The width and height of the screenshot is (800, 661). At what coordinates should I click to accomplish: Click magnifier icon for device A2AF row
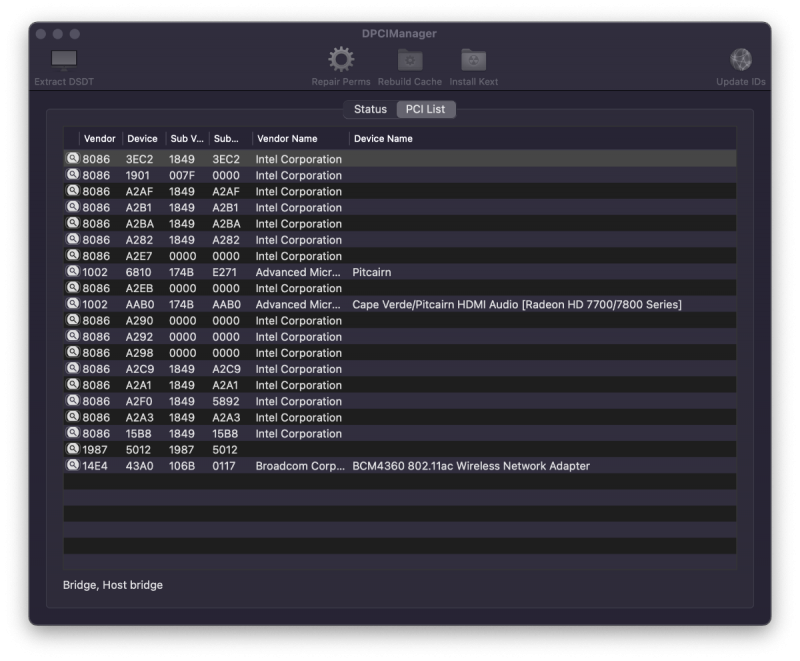pyautogui.click(x=73, y=191)
